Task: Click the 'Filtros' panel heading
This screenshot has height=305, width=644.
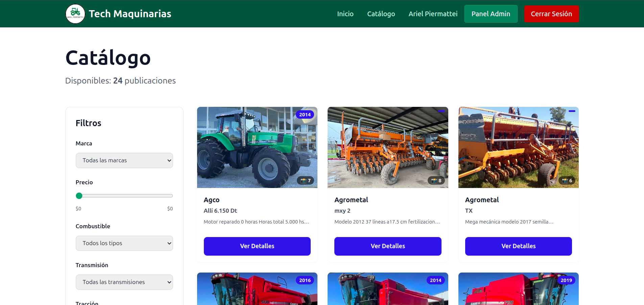Action: click(x=89, y=123)
